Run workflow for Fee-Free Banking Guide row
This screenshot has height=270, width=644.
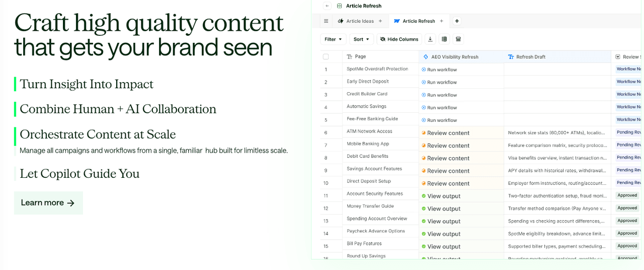coord(439,120)
